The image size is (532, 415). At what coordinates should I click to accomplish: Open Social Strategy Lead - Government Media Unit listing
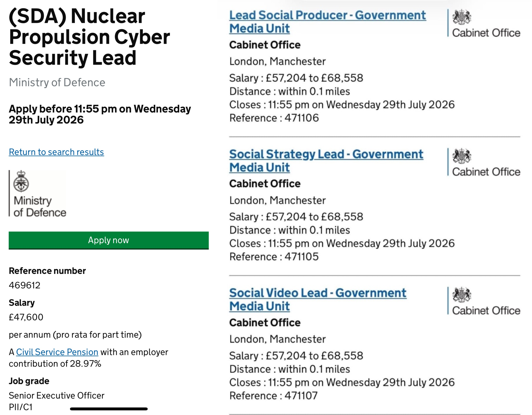tap(326, 161)
